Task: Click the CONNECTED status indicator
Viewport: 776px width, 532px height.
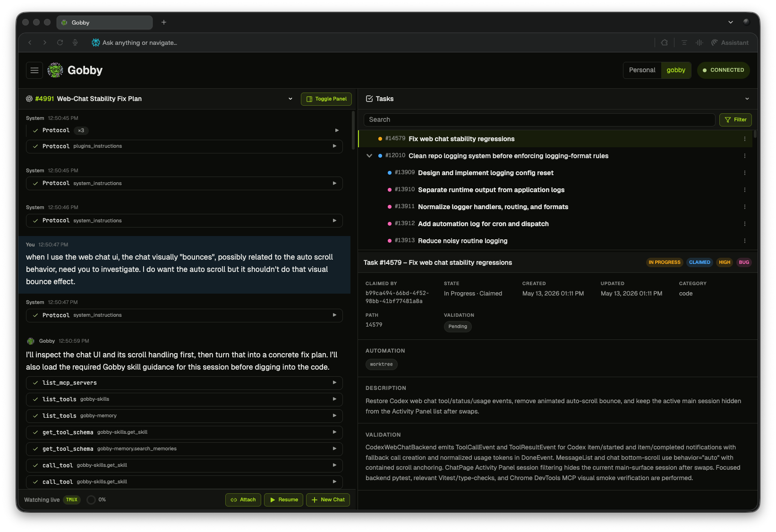Action: click(x=723, y=70)
